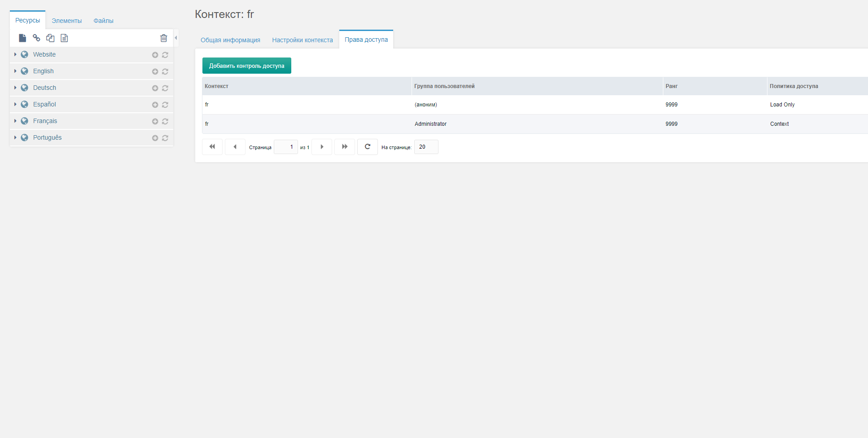Click the new static resource icon
The height and width of the screenshot is (438, 868).
[x=64, y=38]
